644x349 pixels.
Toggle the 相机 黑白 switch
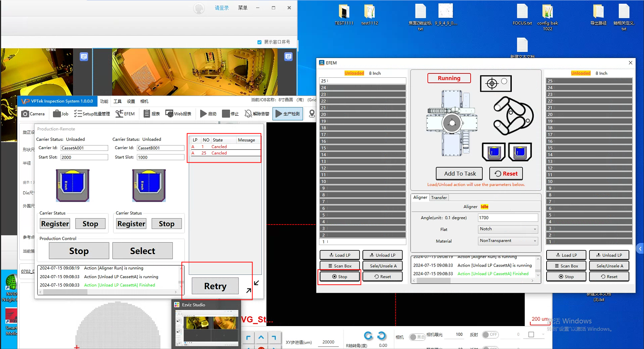(417, 337)
